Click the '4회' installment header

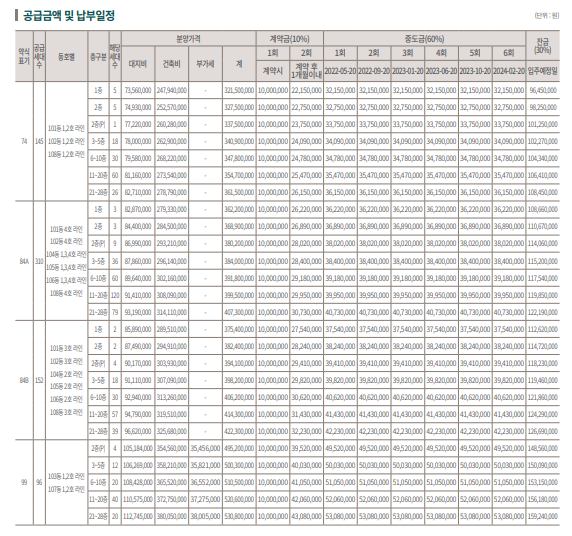441,53
